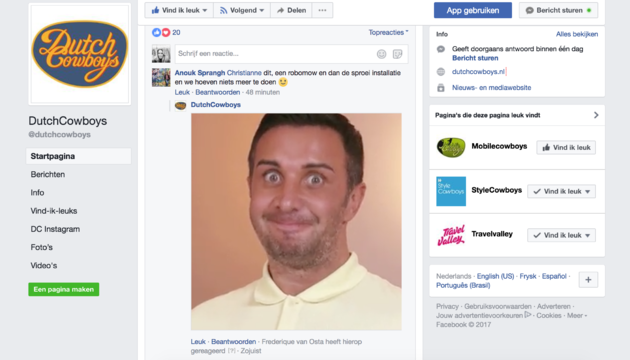Click Leuk under the photo reply
Image resolution: width=630 pixels, height=360 pixels.
[x=198, y=342]
